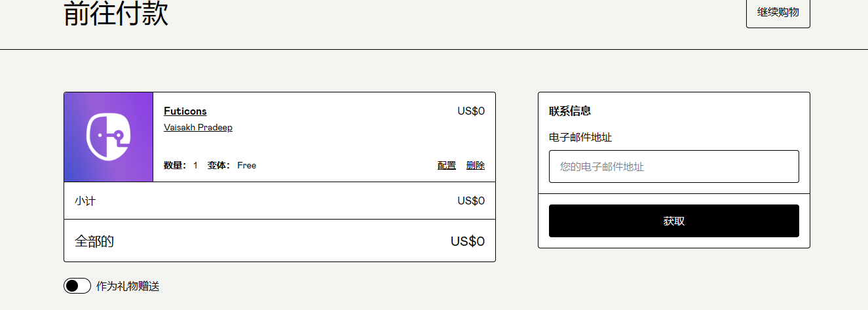Click the 电子邮件地址 field label
The height and width of the screenshot is (310, 868).
[580, 137]
